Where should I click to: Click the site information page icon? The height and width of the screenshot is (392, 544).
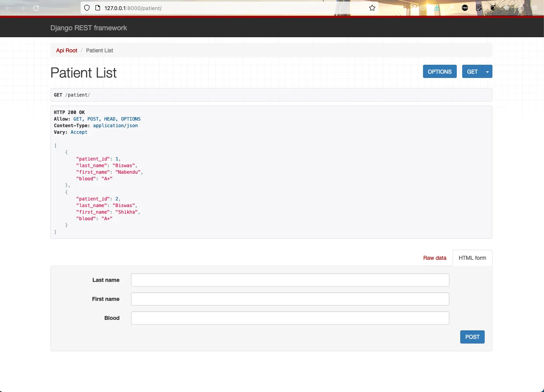point(98,8)
